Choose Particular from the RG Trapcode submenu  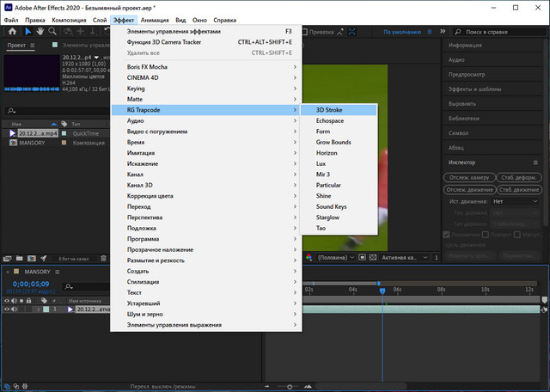coord(328,185)
